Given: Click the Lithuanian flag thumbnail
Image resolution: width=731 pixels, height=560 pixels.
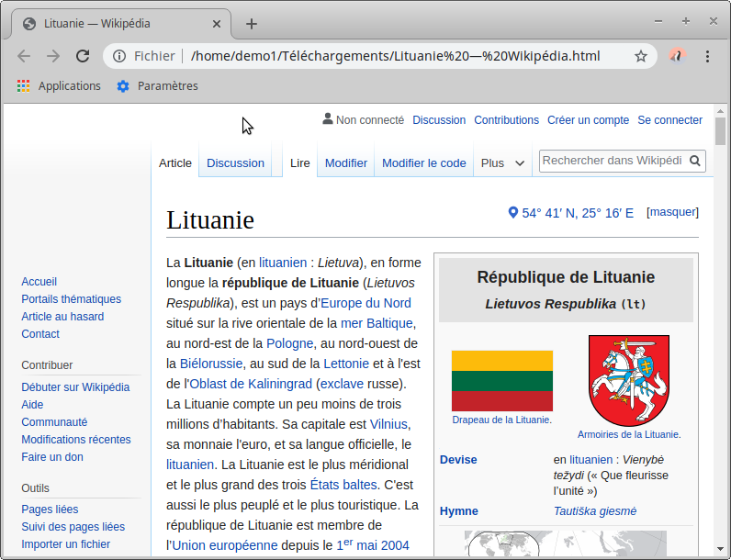Looking at the screenshot, I should pos(501,381).
